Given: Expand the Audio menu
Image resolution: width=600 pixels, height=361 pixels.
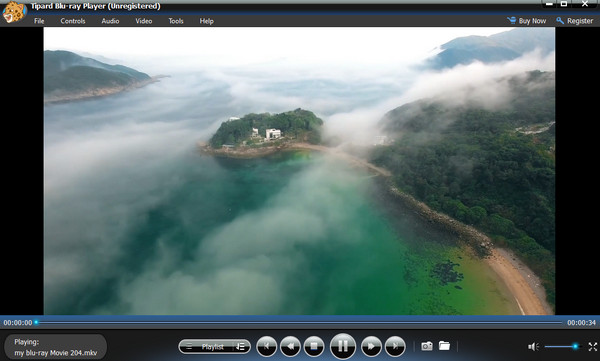Looking at the screenshot, I should pos(110,21).
